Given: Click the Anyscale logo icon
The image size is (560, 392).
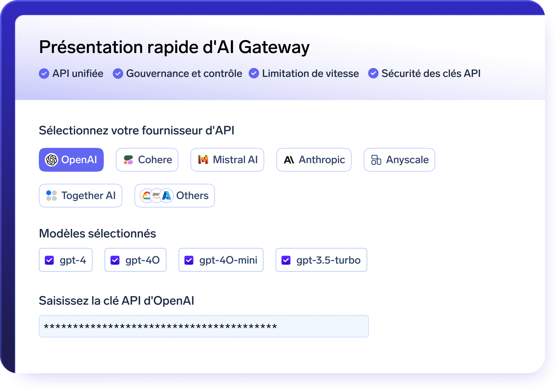Looking at the screenshot, I should (376, 160).
